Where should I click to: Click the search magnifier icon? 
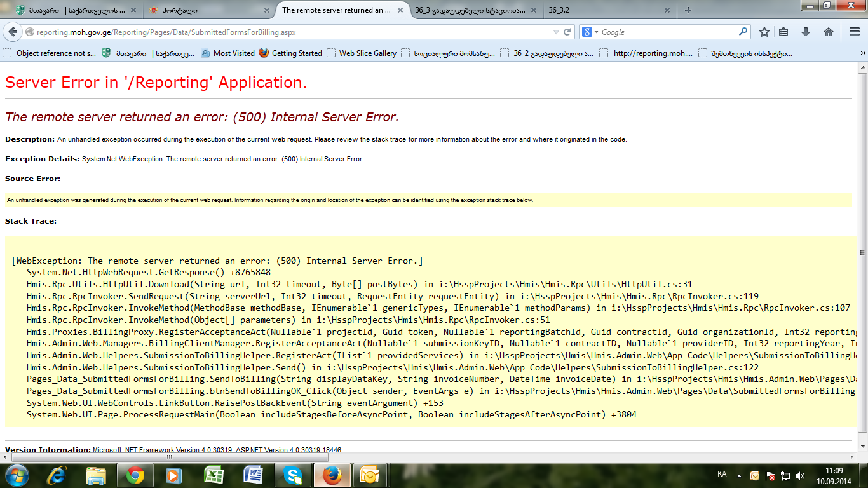click(743, 32)
